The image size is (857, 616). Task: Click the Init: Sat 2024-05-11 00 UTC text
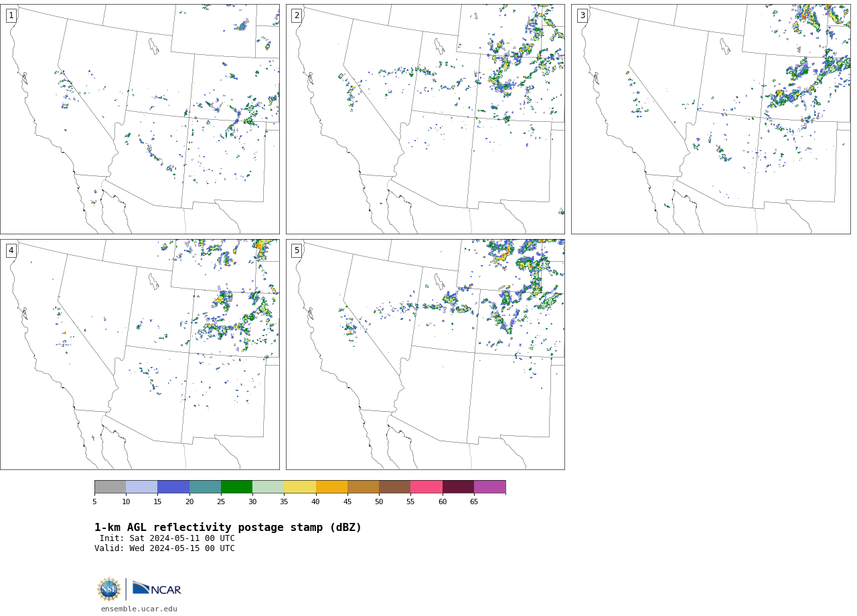[x=167, y=538]
